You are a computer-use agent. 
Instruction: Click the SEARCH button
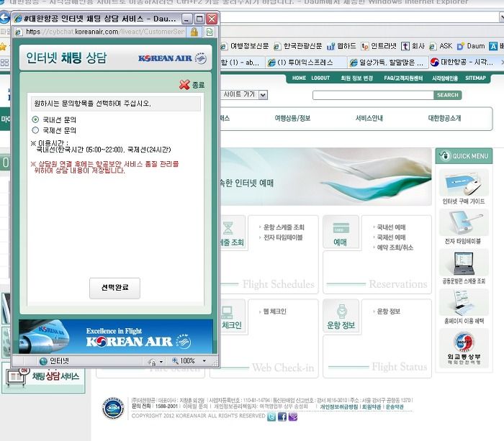coord(447,95)
